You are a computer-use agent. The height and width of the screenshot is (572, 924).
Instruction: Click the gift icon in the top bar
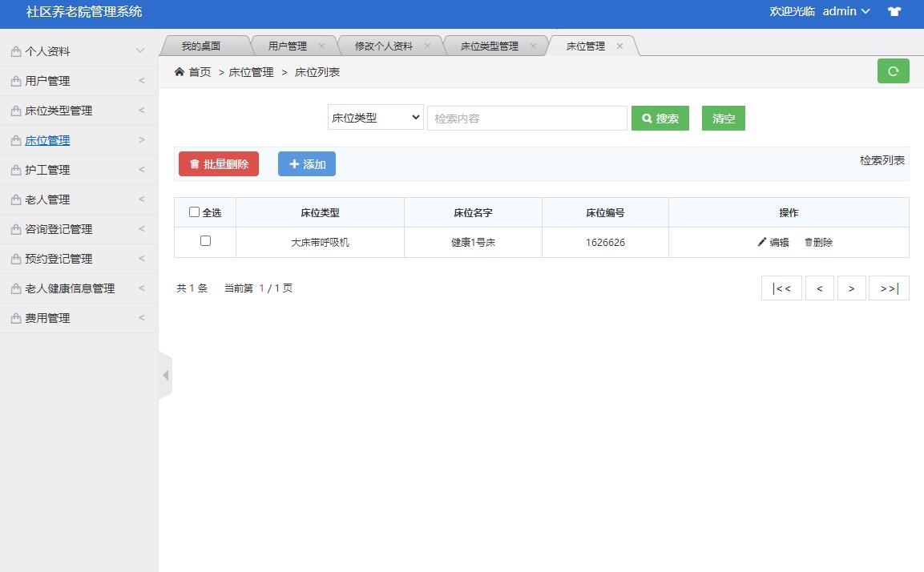[894, 12]
